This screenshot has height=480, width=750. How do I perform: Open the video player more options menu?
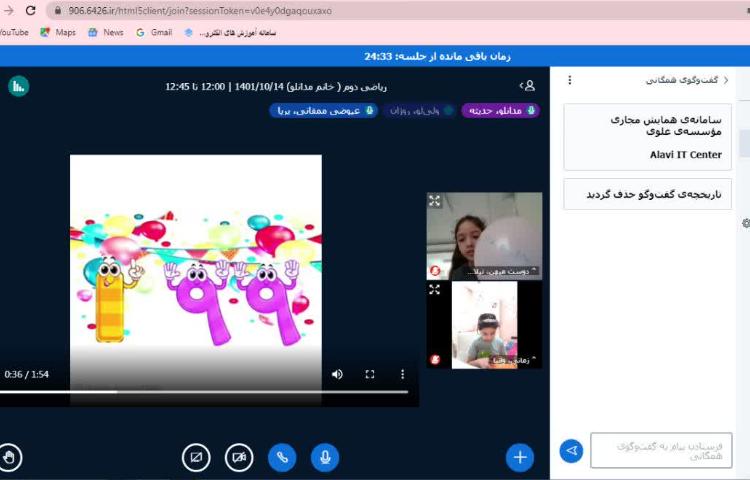(x=402, y=374)
